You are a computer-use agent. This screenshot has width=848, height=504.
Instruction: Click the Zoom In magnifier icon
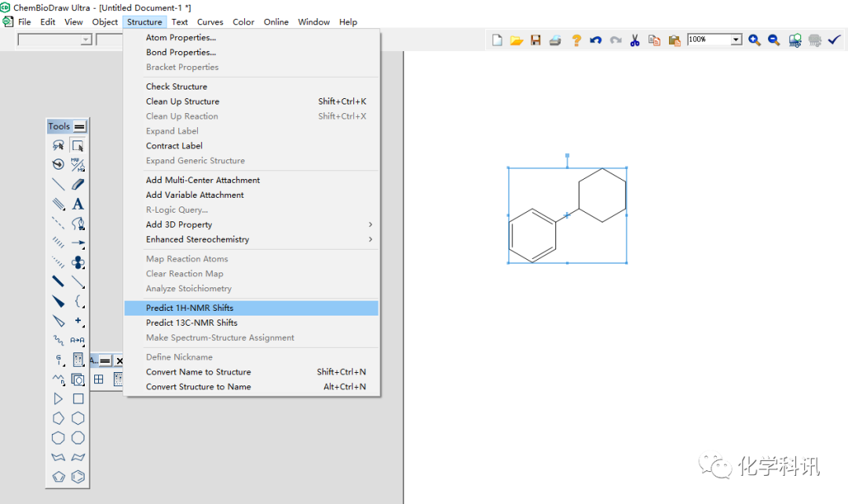pyautogui.click(x=755, y=40)
